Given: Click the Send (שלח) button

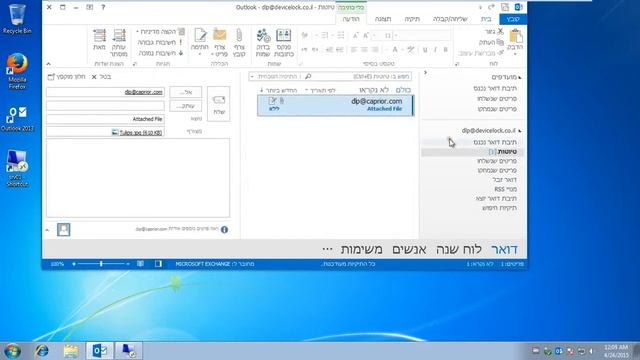Looking at the screenshot, I should (x=218, y=104).
